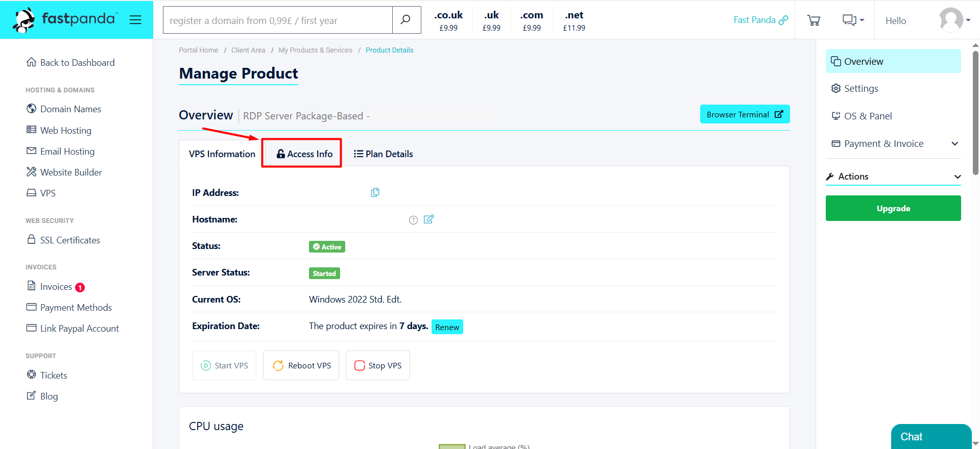Open the user avatar account menu
This screenshot has width=980, height=449.
pos(954,20)
